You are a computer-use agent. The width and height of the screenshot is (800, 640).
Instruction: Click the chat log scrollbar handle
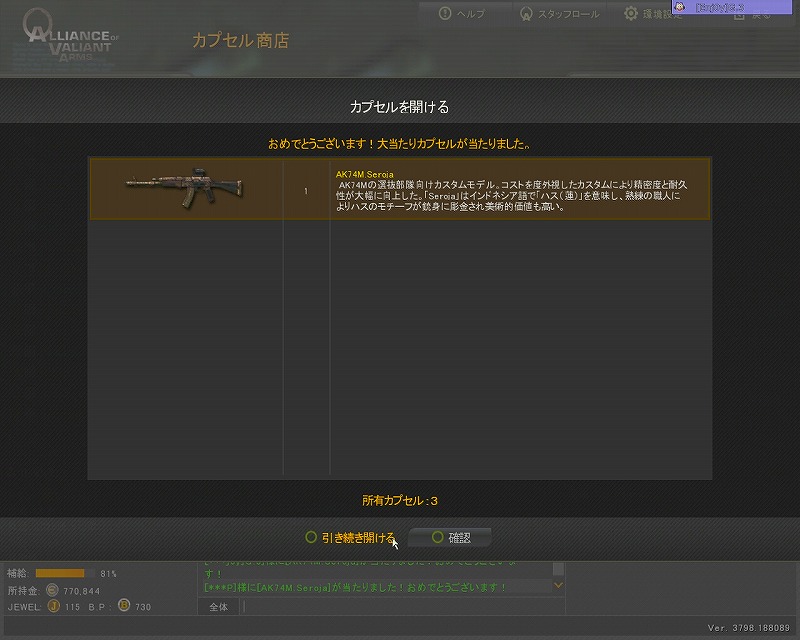point(559,569)
